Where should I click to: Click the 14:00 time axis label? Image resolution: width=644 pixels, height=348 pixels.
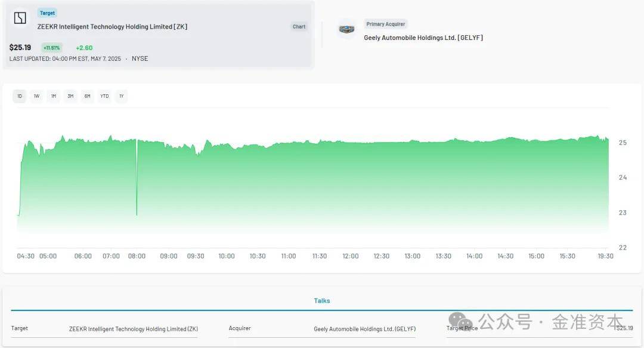point(475,256)
